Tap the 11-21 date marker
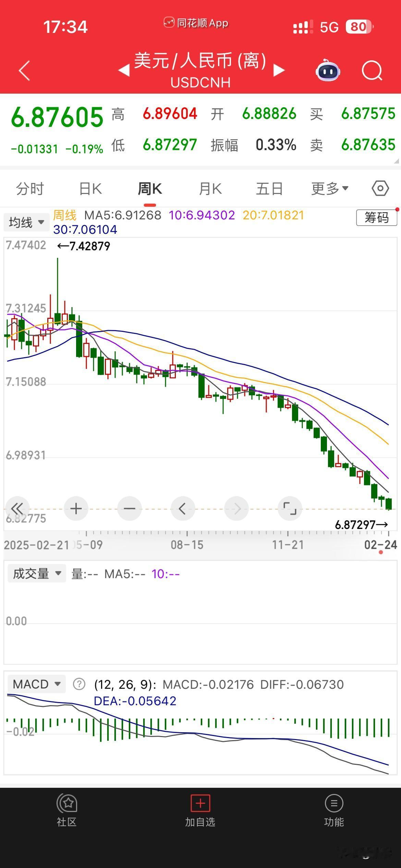The width and height of the screenshot is (401, 868). 288,545
